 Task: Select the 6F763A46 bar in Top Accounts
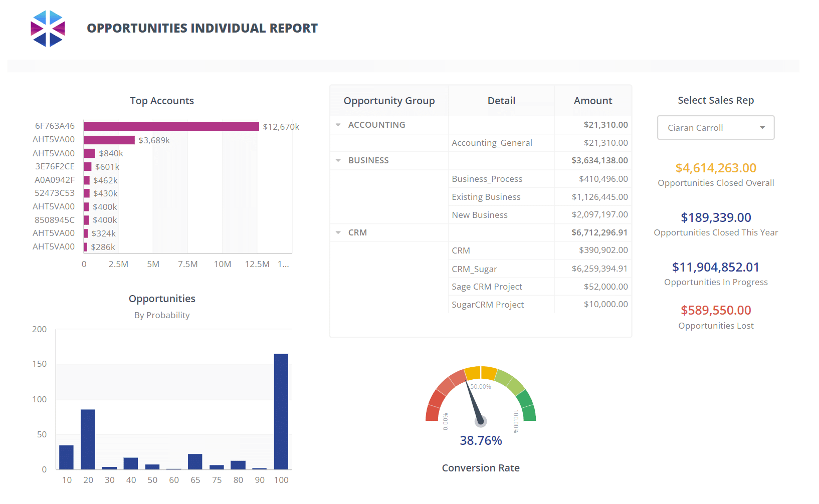(171, 126)
